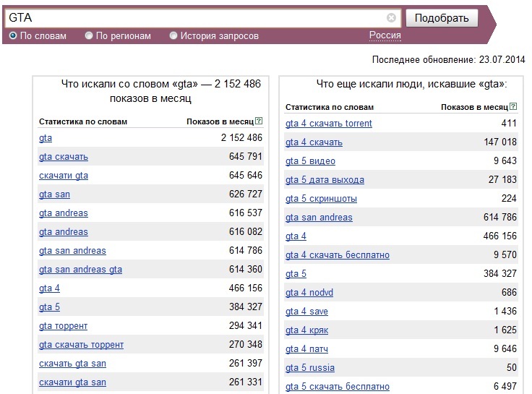The image size is (532, 394).
Task: Open right column gta 5 link
Action: pyautogui.click(x=296, y=274)
